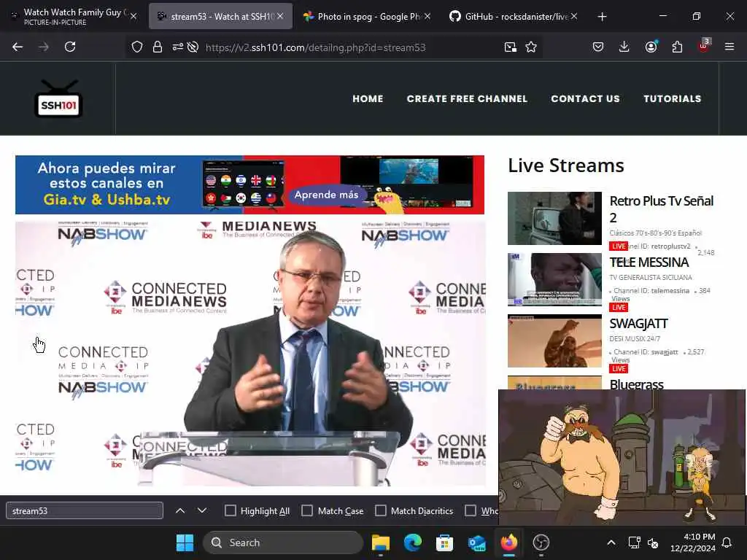The height and width of the screenshot is (560, 747).
Task: Open the notification bell in the system tray
Action: (x=727, y=542)
